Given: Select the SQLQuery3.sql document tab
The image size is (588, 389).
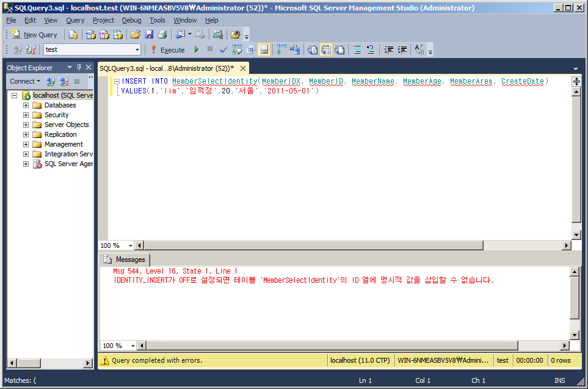Looking at the screenshot, I should tap(167, 68).
